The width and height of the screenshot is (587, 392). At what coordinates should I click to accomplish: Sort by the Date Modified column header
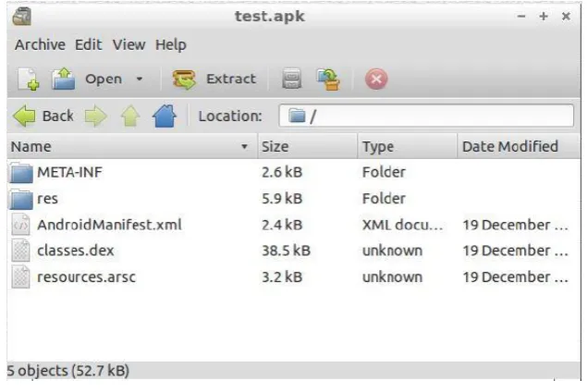[x=519, y=146]
